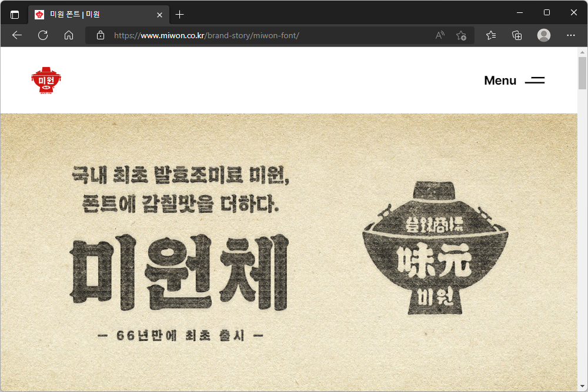Close the browser window
Image resolution: width=588 pixels, height=392 pixels.
[574, 12]
